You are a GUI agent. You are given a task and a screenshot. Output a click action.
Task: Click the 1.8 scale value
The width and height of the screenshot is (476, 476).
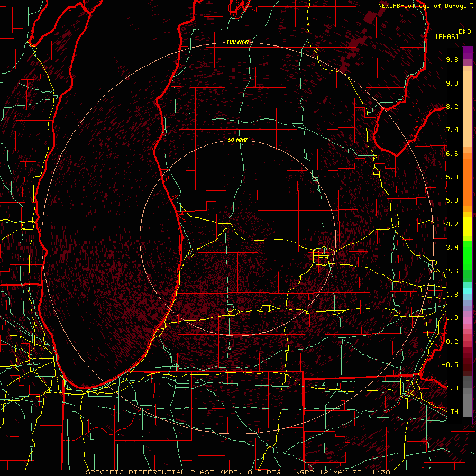pyautogui.click(x=452, y=295)
